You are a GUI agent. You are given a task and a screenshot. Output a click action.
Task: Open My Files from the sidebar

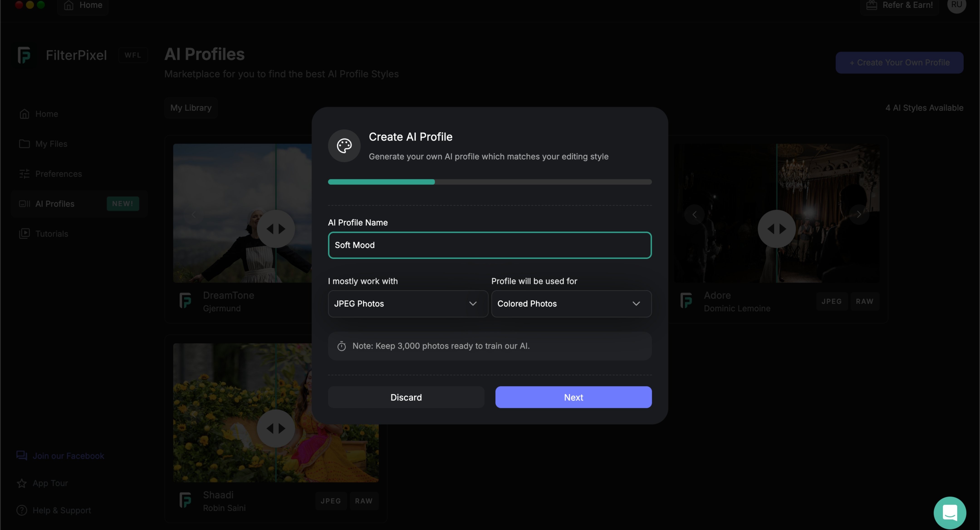tap(24, 144)
